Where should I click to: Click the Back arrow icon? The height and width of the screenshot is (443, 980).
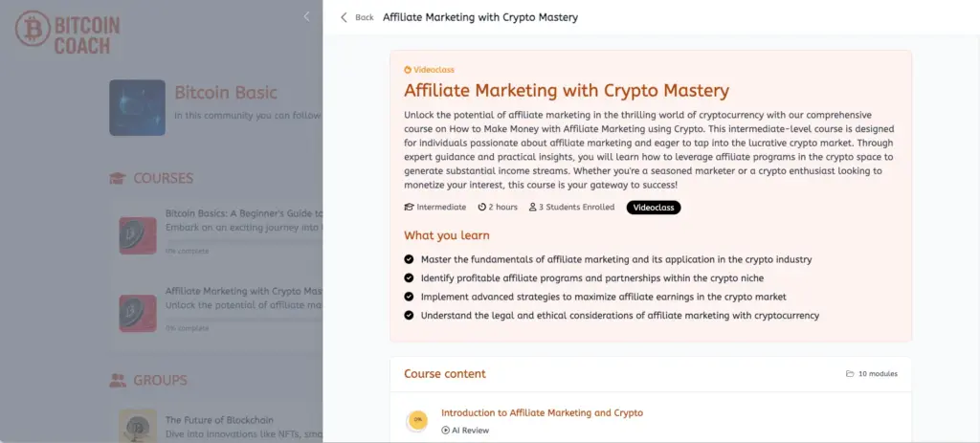click(x=344, y=17)
